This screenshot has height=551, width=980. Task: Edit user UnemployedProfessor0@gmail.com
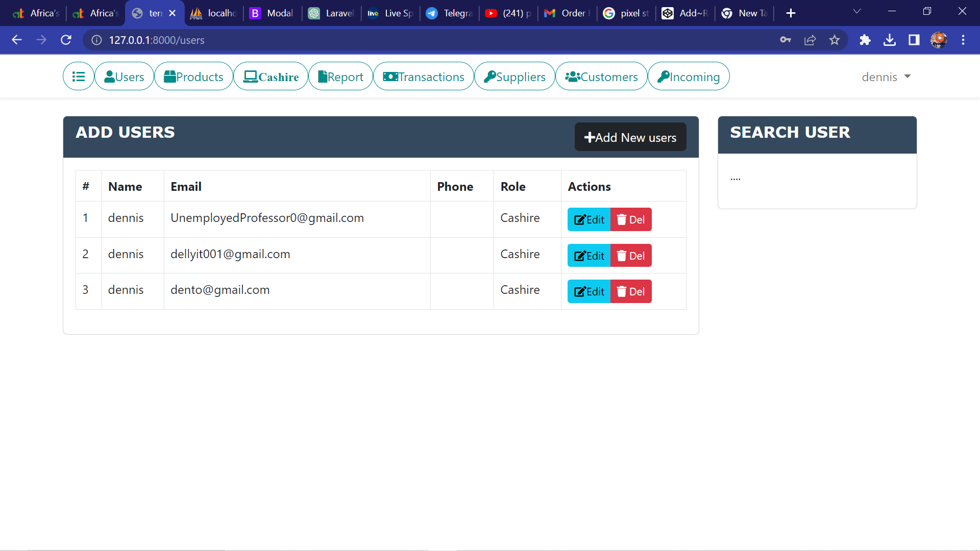point(589,219)
